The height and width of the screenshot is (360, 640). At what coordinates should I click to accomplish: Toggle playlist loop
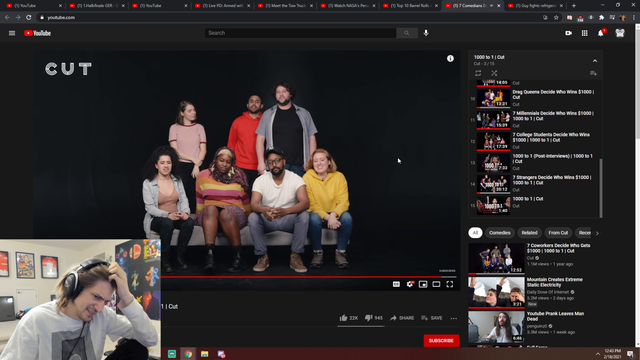[478, 73]
